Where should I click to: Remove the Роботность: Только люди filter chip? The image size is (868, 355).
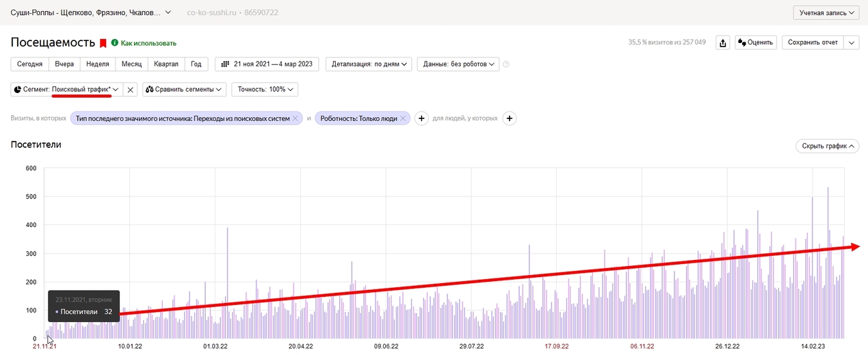tap(404, 118)
